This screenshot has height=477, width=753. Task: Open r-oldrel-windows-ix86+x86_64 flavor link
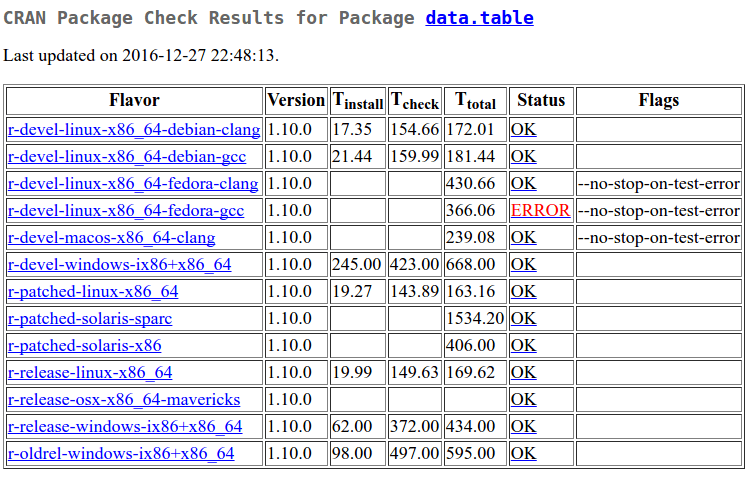(x=121, y=454)
